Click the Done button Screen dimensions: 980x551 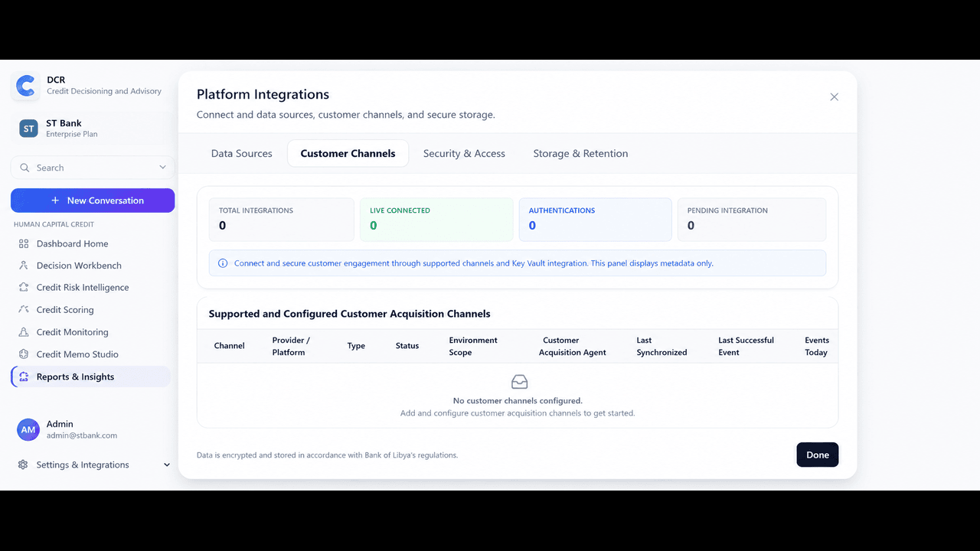click(x=818, y=455)
